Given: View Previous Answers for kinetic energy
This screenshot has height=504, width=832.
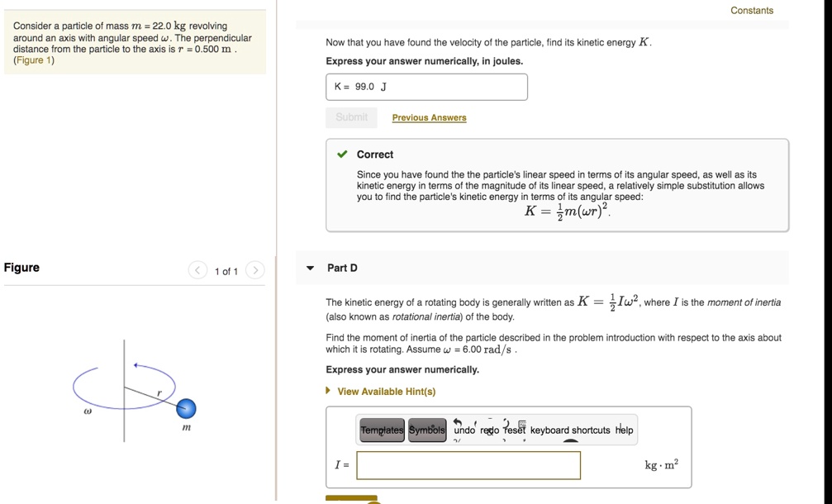Looking at the screenshot, I should tap(429, 117).
